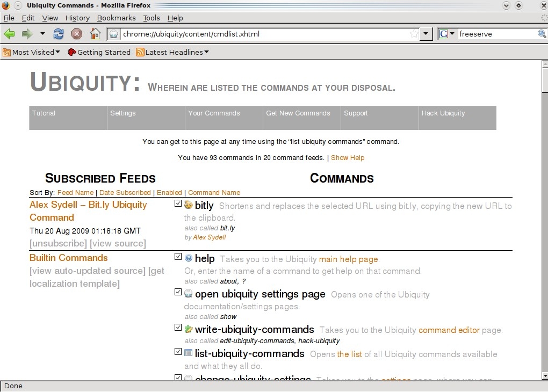
Task: Open the Help menu
Action: pos(175,18)
